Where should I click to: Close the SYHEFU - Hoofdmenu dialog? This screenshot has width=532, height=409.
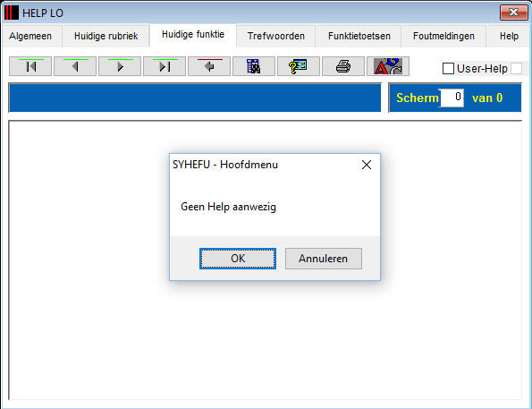(367, 165)
